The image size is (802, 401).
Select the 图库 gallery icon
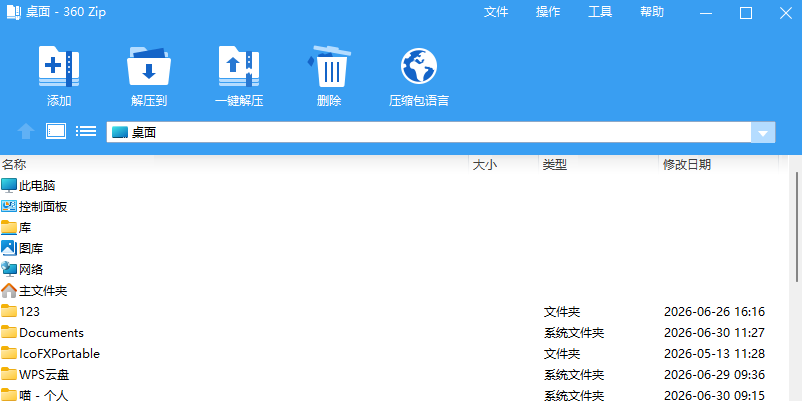tap(9, 249)
